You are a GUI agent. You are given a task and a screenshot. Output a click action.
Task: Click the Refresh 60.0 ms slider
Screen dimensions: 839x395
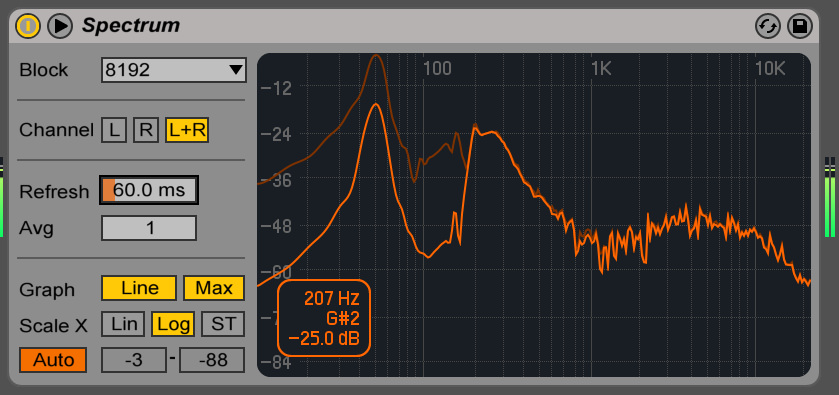(149, 190)
